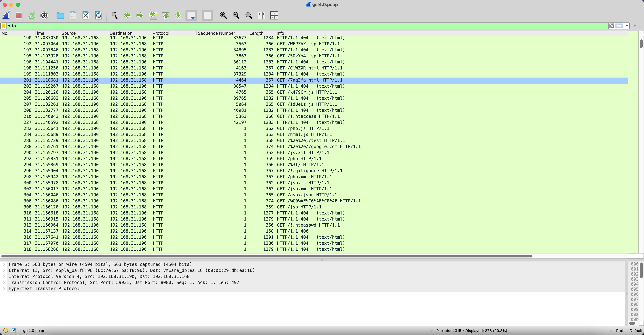The width and height of the screenshot is (644, 335).
Task: Expand Internet Protocol Version 4 row
Action: (x=4, y=276)
